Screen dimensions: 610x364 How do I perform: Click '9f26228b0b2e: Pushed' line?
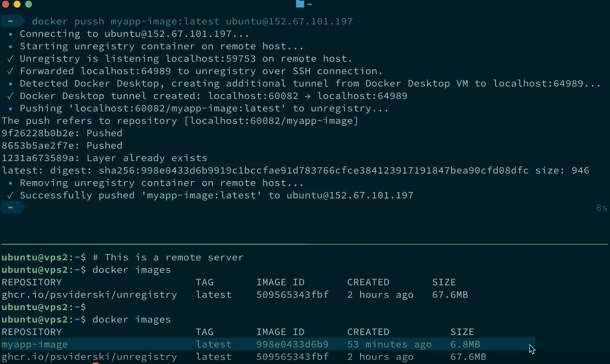tap(62, 133)
